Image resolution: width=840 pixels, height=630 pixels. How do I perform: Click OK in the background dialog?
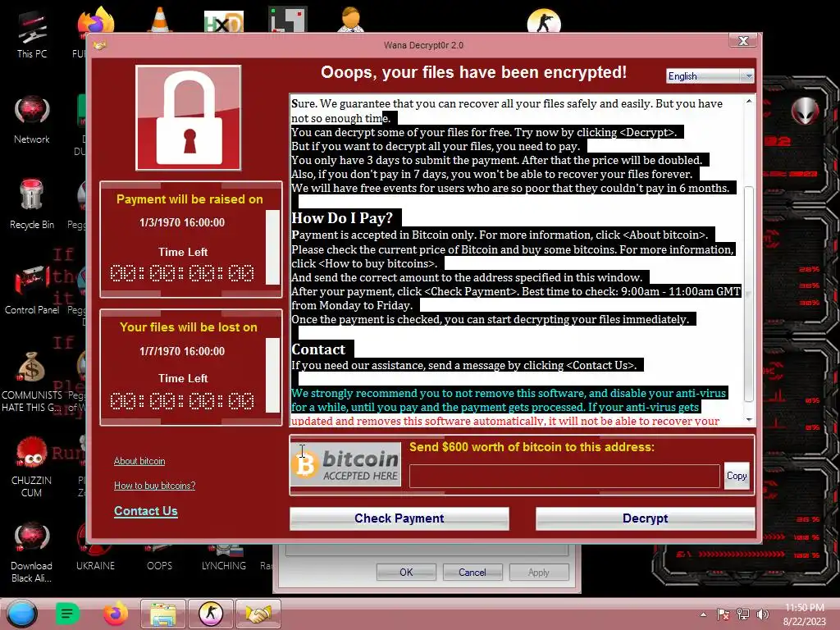406,572
